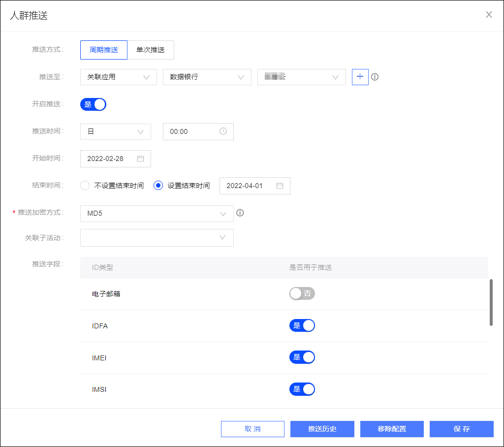This screenshot has width=504, height=447.
Task: Select 不设置结束时间 radio option
Action: point(85,186)
